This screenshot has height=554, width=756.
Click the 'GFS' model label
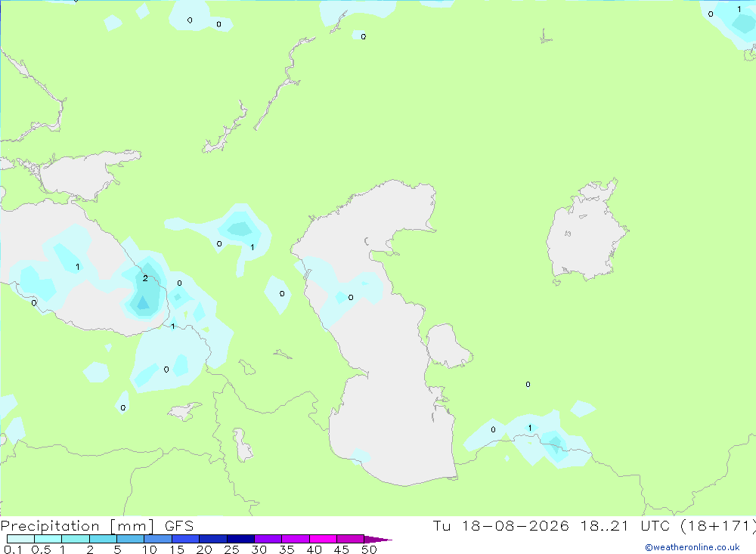(x=179, y=526)
